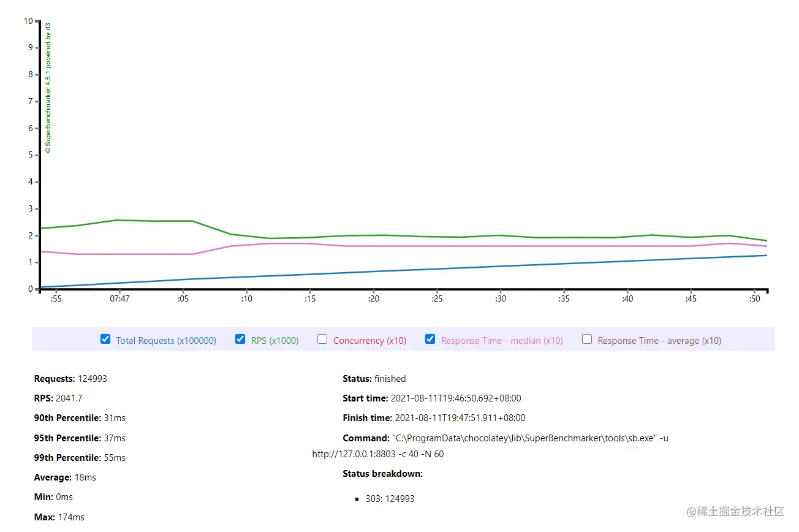
Task: Click the http://127.0.0.1:8803 URL text
Action: [x=354, y=454]
